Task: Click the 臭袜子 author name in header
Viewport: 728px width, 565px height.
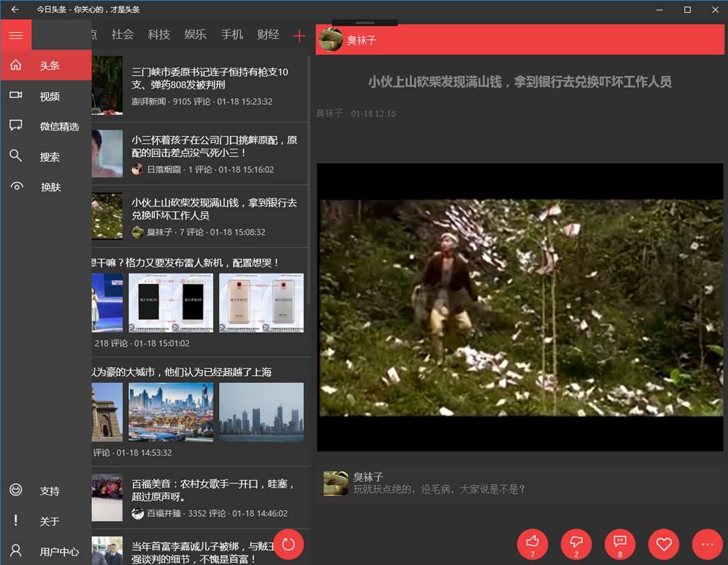Action: coord(361,40)
